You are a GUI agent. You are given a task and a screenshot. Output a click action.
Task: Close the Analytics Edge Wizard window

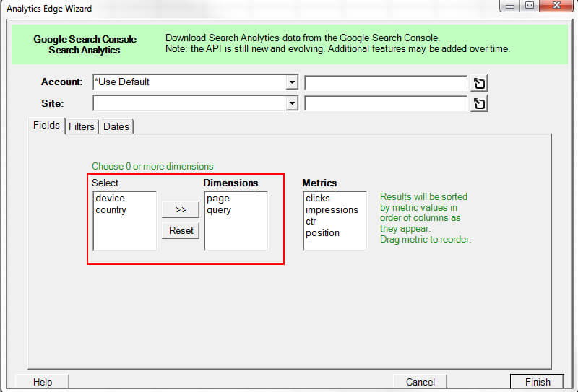click(x=556, y=6)
